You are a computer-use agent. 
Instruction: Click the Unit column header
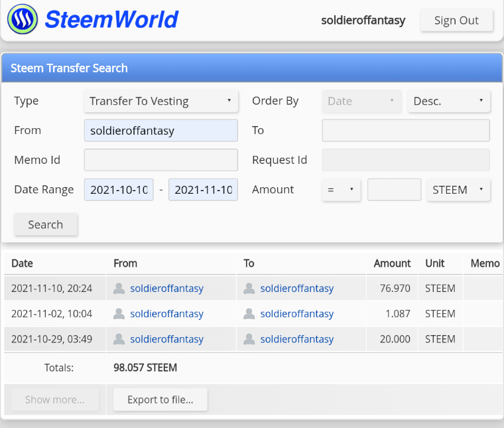tap(435, 263)
